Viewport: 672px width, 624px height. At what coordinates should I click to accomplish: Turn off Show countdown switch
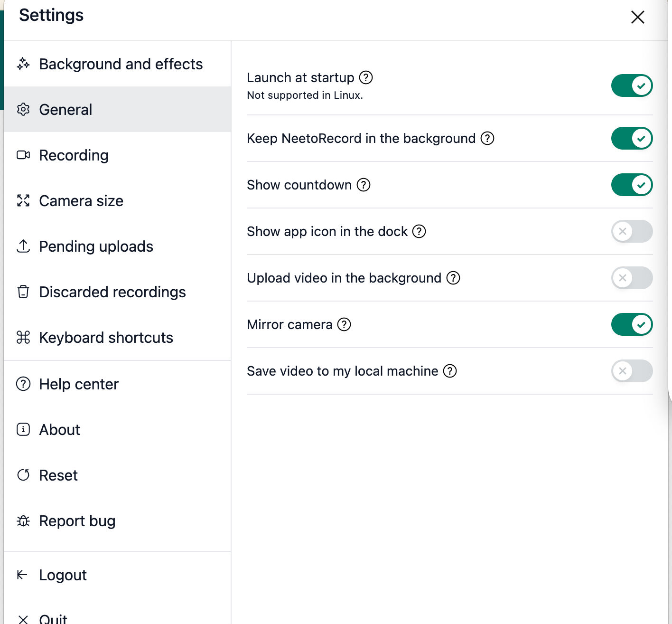(632, 185)
